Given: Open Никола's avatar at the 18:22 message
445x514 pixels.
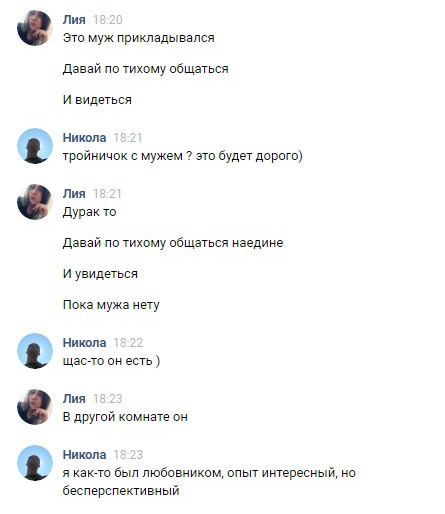Looking at the screenshot, I should (35, 351).
